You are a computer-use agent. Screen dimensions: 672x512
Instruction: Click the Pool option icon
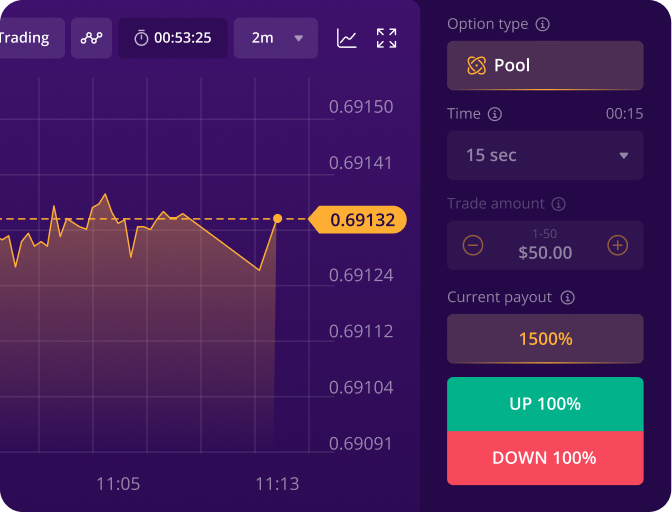click(x=477, y=66)
